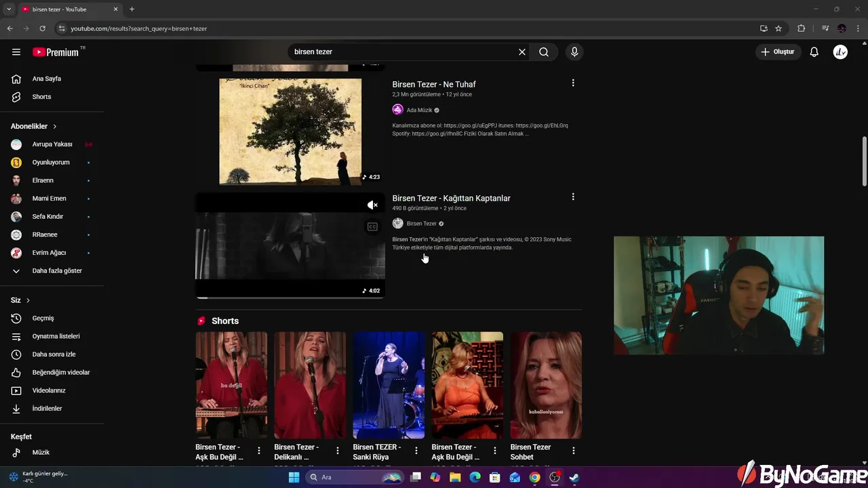Clear the search box with the X icon
The height and width of the screenshot is (488, 868).
click(x=522, y=52)
